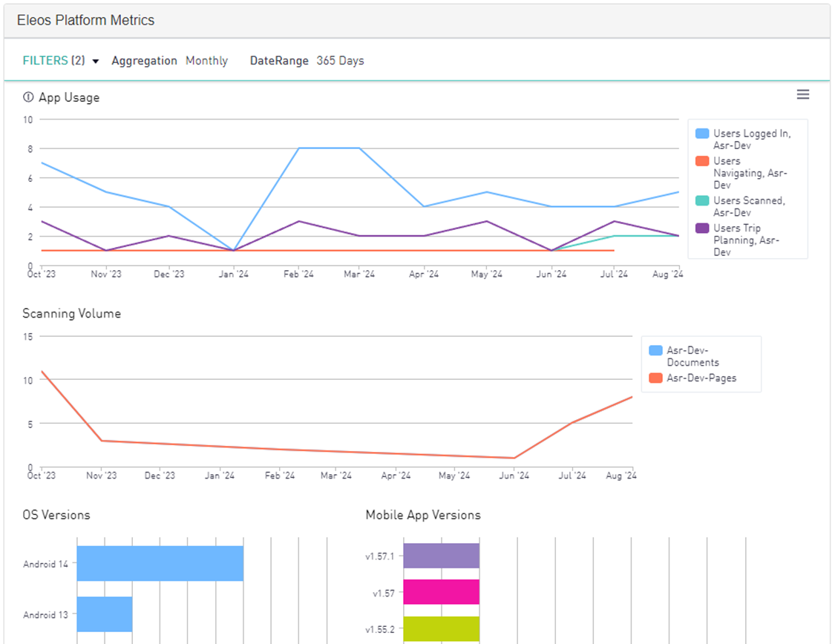The width and height of the screenshot is (835, 644).
Task: Click the FILTERS (2) label
Action: (x=53, y=61)
